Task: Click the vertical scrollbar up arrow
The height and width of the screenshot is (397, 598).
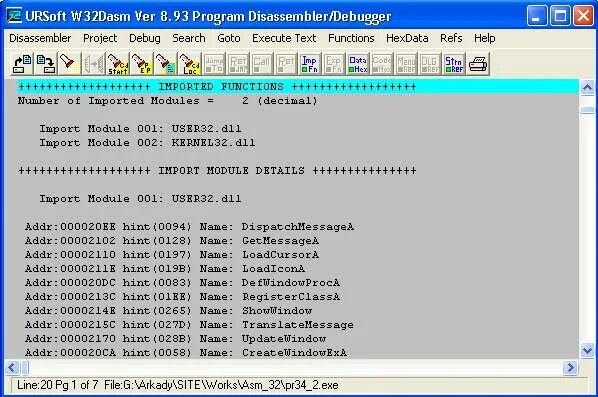Action: (x=587, y=88)
